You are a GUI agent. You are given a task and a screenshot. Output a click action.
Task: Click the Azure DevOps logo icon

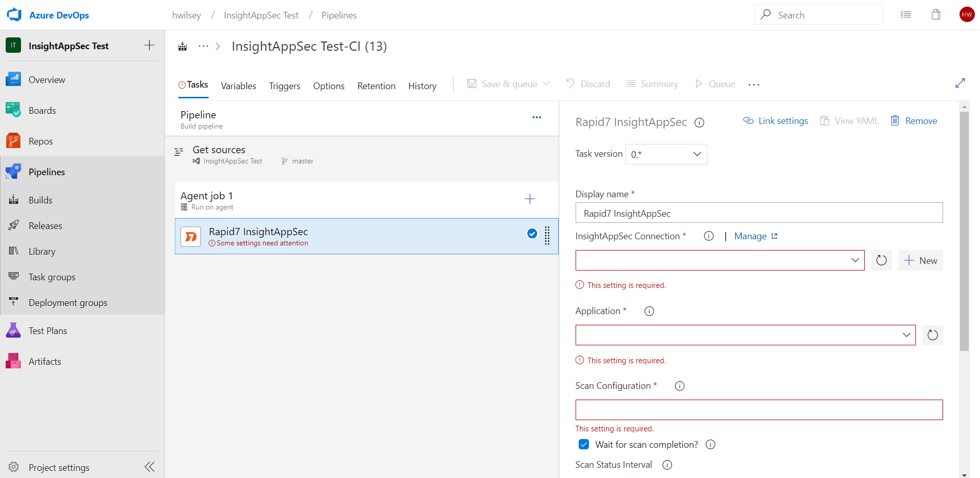14,15
